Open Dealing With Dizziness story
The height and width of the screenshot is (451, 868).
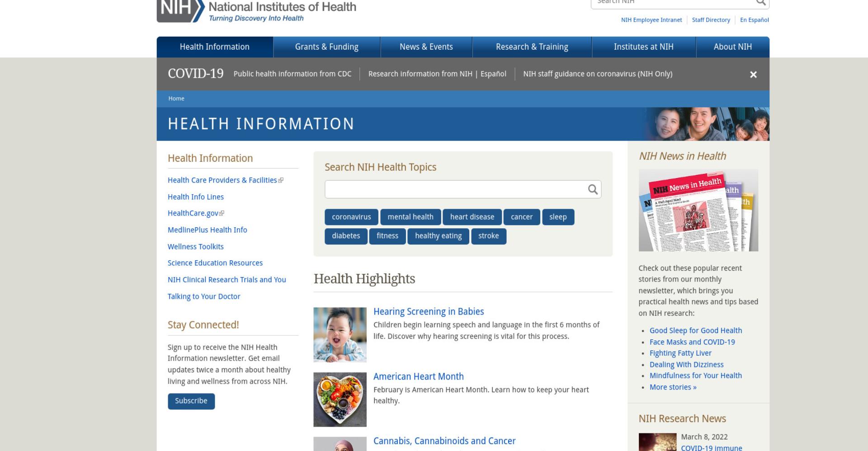[687, 365]
